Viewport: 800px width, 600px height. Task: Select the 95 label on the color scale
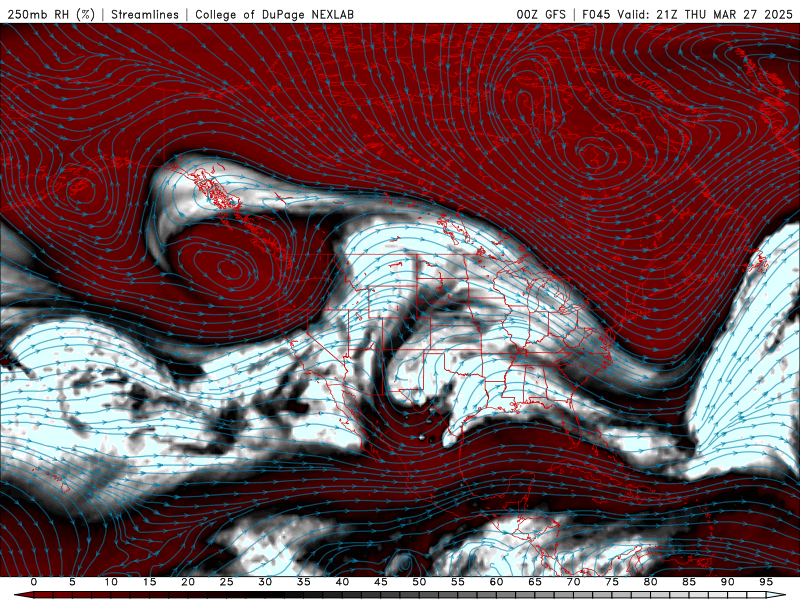[x=766, y=582]
